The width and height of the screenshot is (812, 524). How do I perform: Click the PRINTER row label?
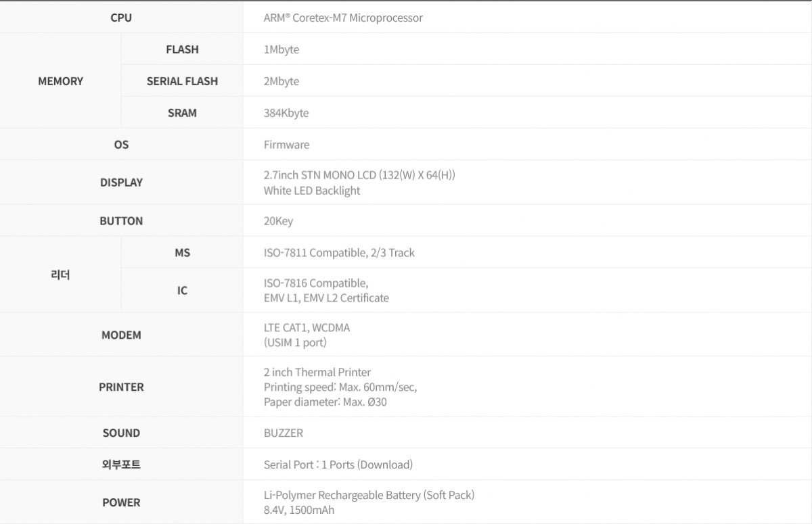click(121, 387)
